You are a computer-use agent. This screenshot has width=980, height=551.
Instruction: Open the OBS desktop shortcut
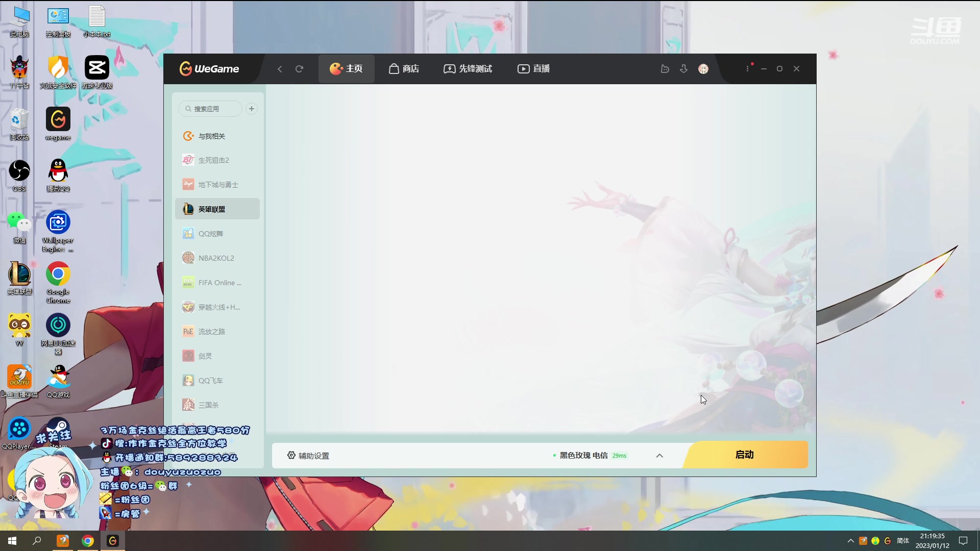point(19,176)
